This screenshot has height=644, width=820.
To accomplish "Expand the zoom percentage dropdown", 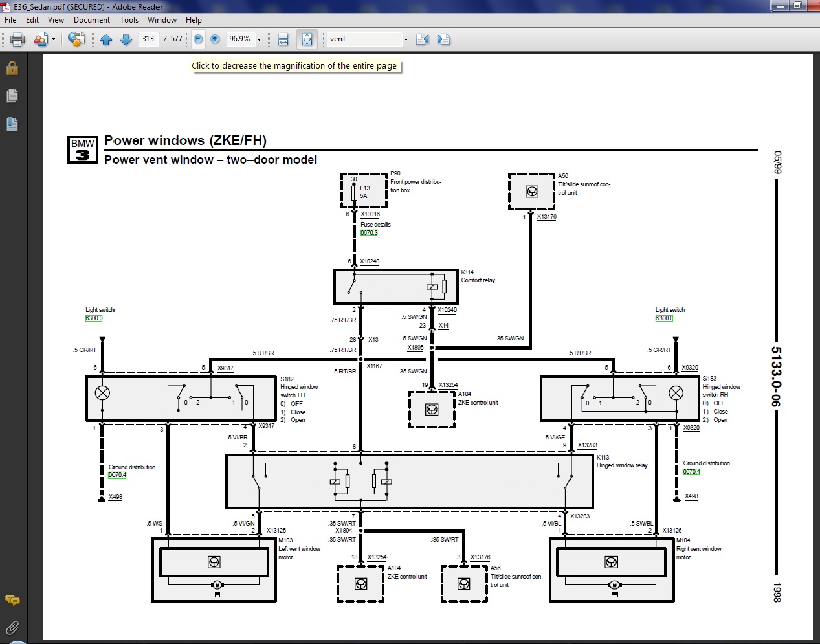I will point(260,39).
